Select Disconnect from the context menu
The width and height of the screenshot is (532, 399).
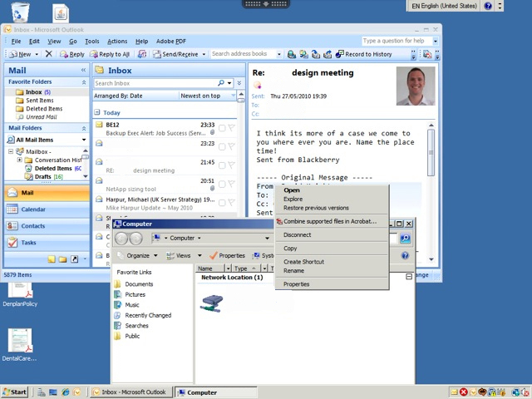pyautogui.click(x=297, y=235)
